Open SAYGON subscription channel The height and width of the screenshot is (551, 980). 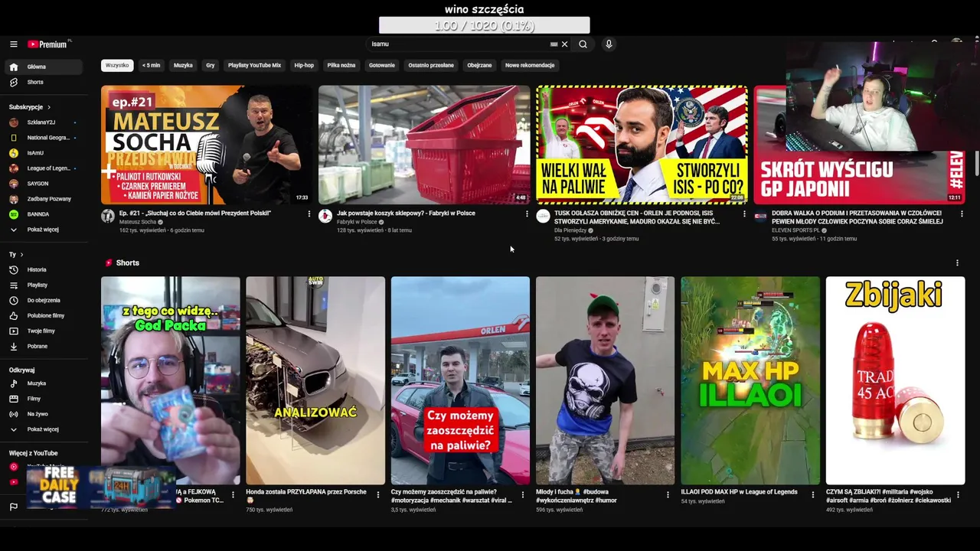[44, 184]
